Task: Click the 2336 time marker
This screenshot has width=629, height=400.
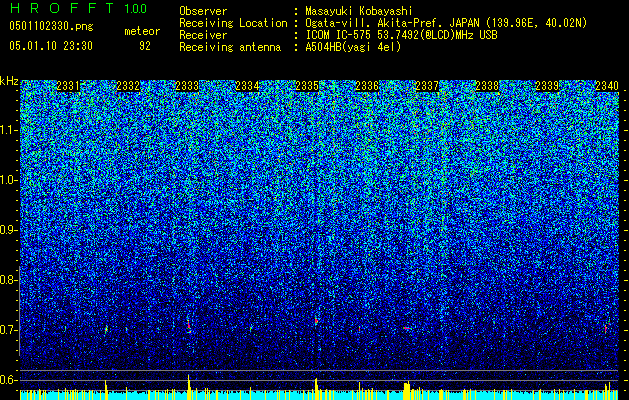Action: click(367, 86)
